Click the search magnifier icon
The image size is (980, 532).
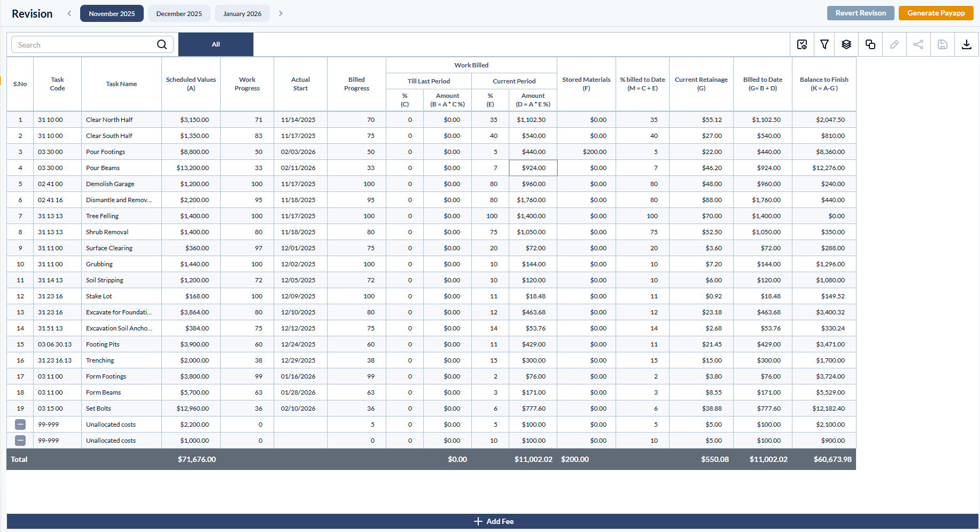tap(162, 44)
